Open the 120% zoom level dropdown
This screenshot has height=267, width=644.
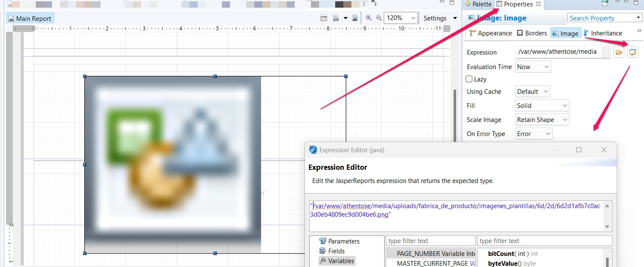pos(400,18)
